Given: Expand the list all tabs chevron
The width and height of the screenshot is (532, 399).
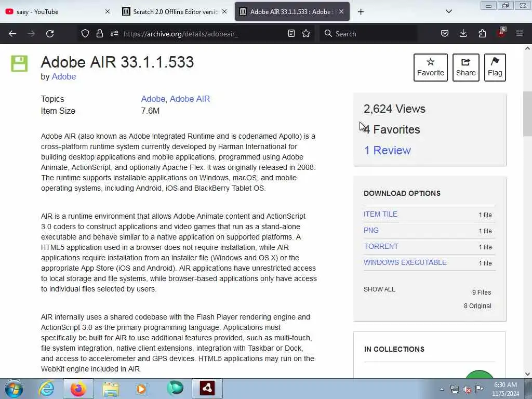Looking at the screenshot, I should 448,11.
